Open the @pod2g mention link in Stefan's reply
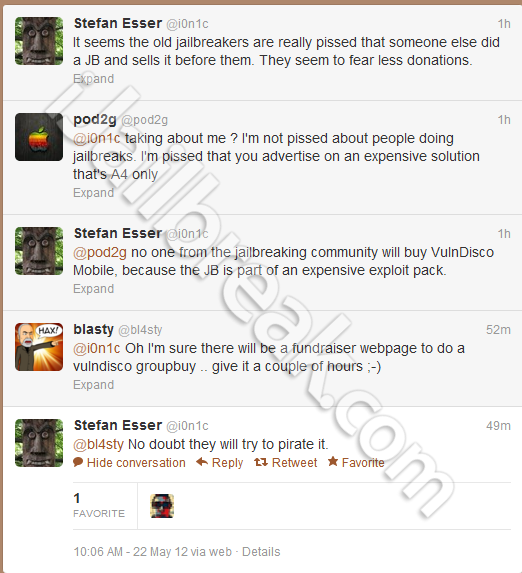This screenshot has width=522, height=573. [x=100, y=253]
